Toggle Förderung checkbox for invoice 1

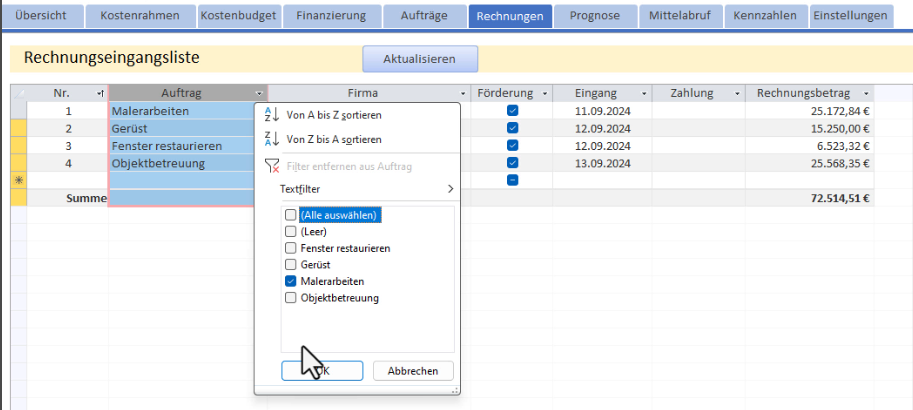point(512,111)
